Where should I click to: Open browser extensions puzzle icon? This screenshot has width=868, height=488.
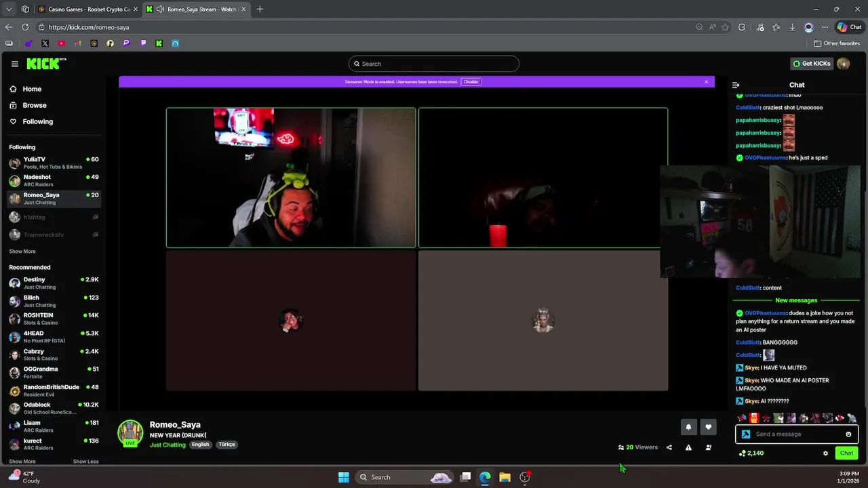click(x=741, y=27)
